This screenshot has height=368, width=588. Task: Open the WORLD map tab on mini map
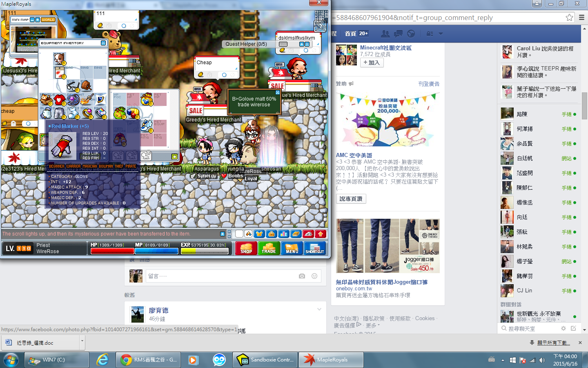coord(48,20)
